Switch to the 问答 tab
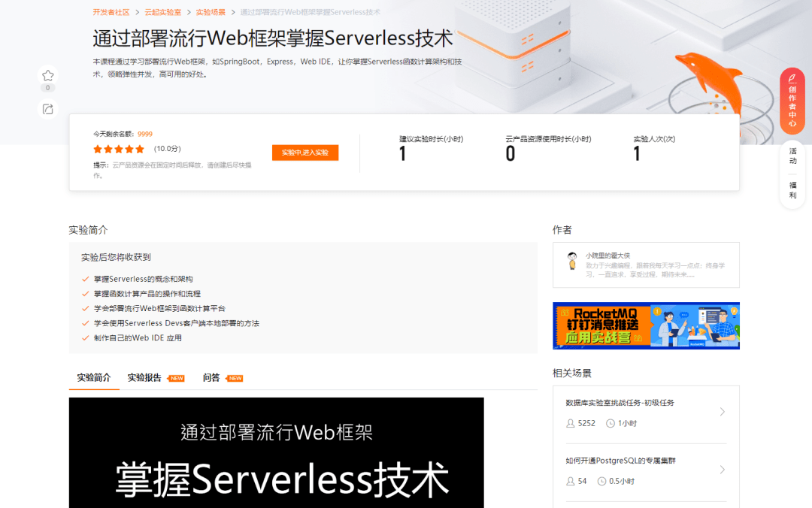The height and width of the screenshot is (508, 812). pyautogui.click(x=211, y=377)
